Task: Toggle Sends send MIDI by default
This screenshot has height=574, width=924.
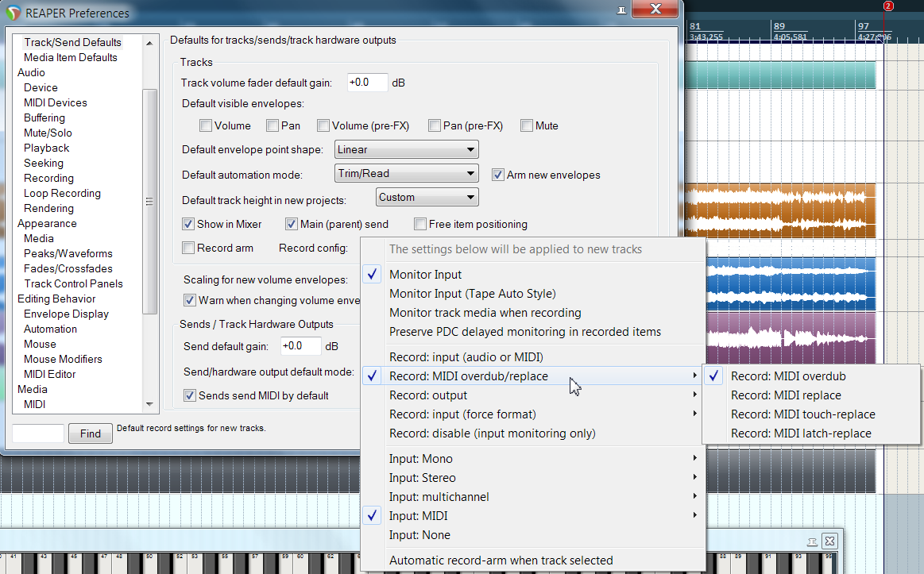Action: click(x=189, y=395)
